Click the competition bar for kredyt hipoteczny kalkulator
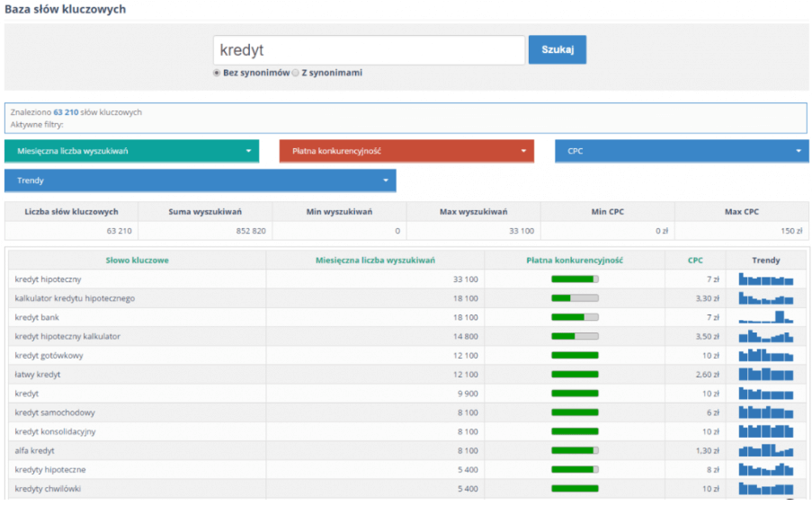The image size is (812, 505). pyautogui.click(x=575, y=336)
